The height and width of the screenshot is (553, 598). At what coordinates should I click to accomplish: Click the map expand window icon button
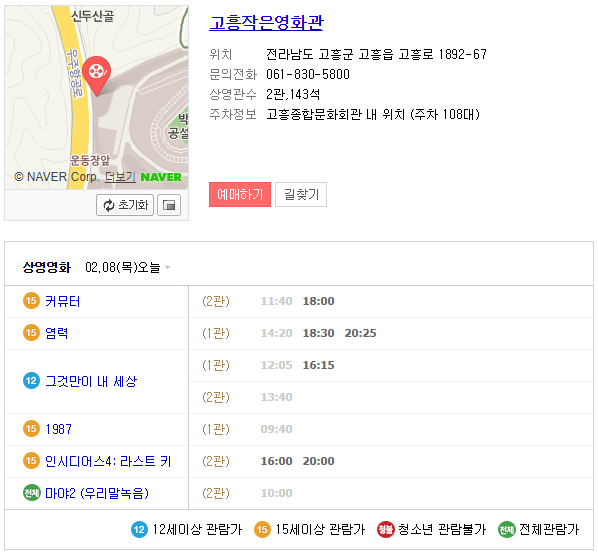169,205
